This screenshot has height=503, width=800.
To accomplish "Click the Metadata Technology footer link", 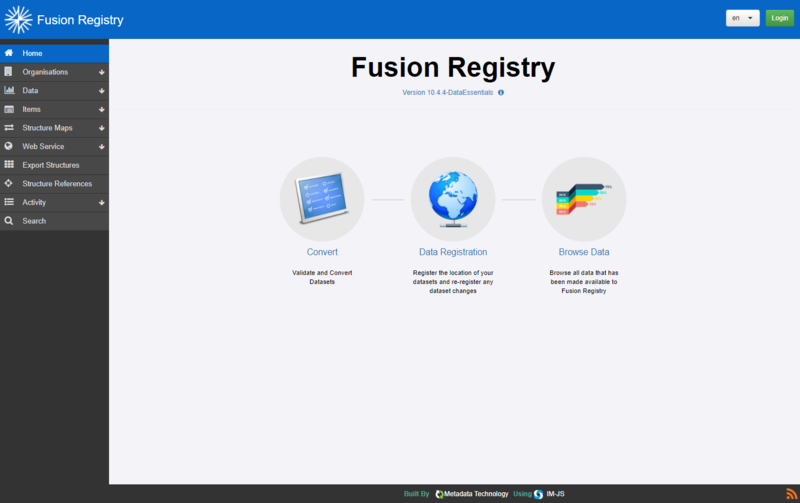I will tap(476, 494).
